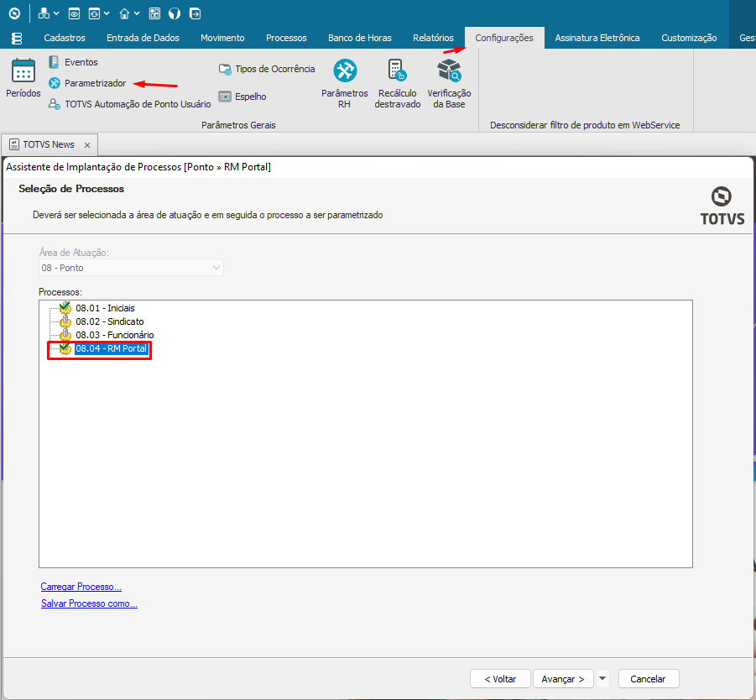Select the TOTVS News tab
The width and height of the screenshot is (756, 700).
[48, 144]
